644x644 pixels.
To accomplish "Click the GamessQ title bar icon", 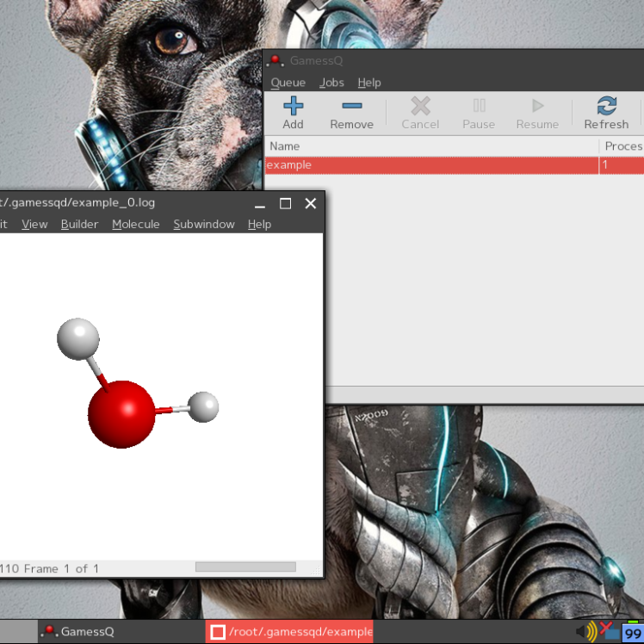I will pyautogui.click(x=276, y=61).
